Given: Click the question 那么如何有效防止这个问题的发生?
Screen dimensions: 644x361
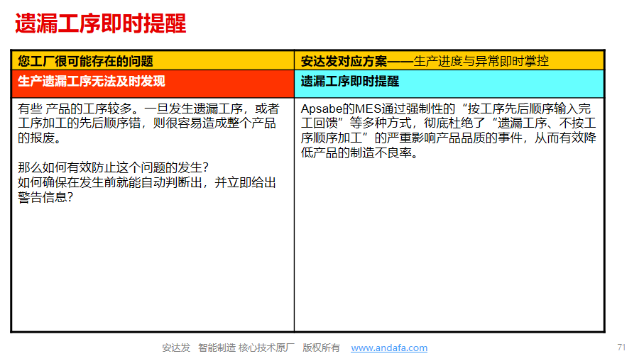Looking at the screenshot, I should 114,167.
